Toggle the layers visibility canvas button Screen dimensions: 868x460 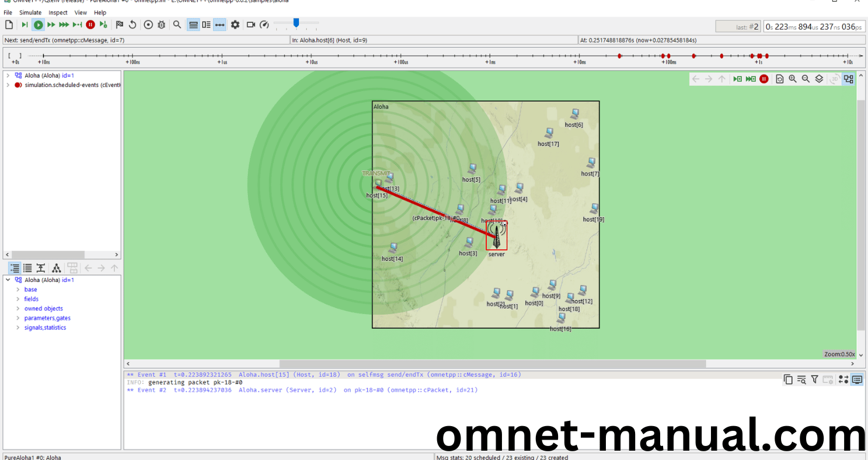pyautogui.click(x=819, y=79)
